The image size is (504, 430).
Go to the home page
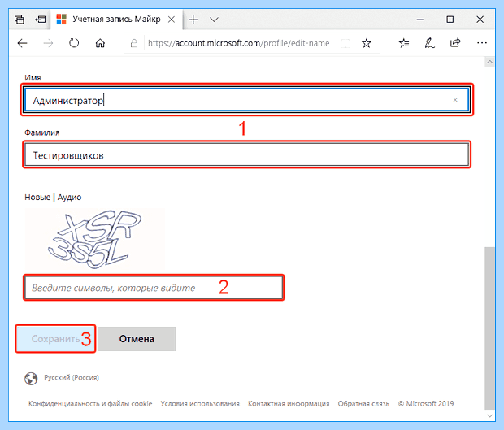(100, 43)
